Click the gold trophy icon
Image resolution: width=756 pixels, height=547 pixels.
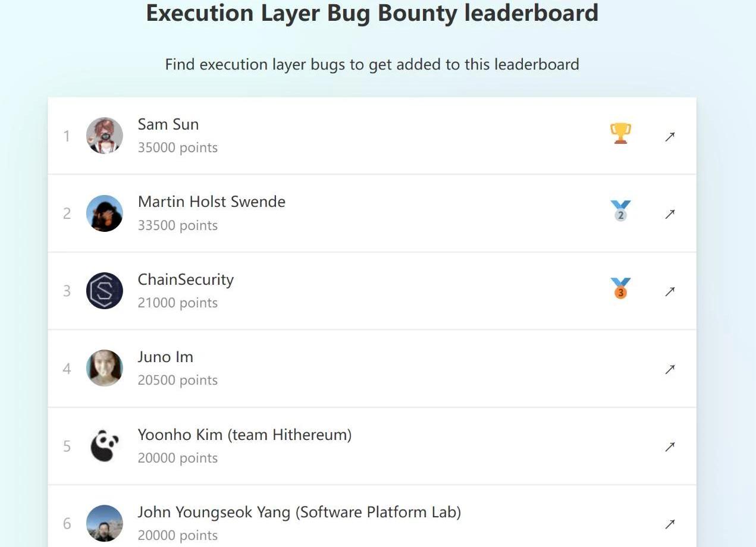[620, 133]
